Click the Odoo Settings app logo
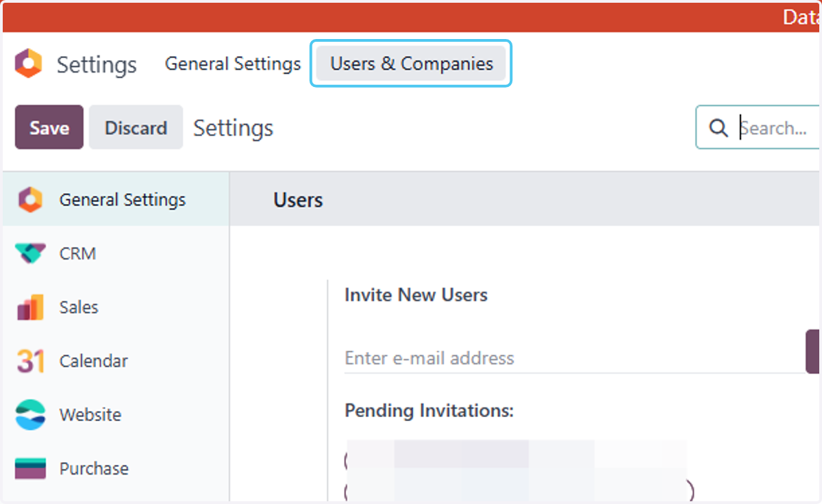The width and height of the screenshot is (822, 504). pos(29,64)
